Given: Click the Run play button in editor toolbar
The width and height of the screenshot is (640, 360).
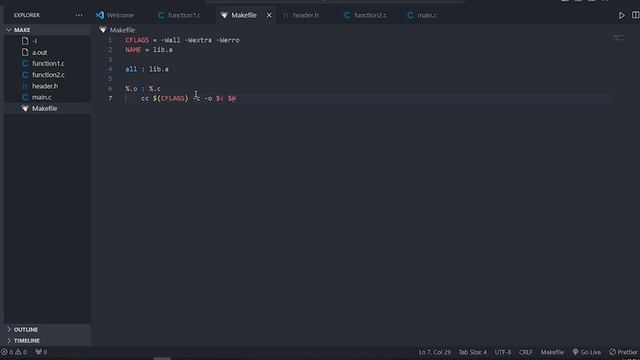Looking at the screenshot, I should 621,15.
